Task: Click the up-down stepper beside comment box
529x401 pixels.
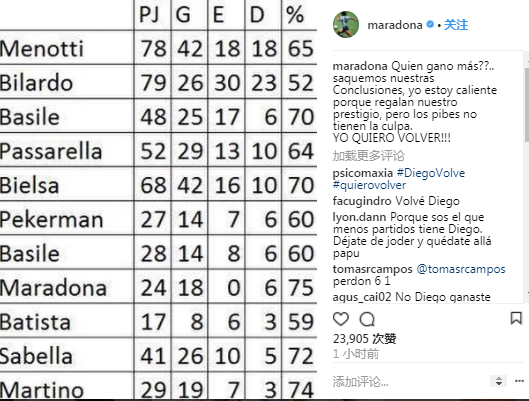Action: click(x=499, y=381)
